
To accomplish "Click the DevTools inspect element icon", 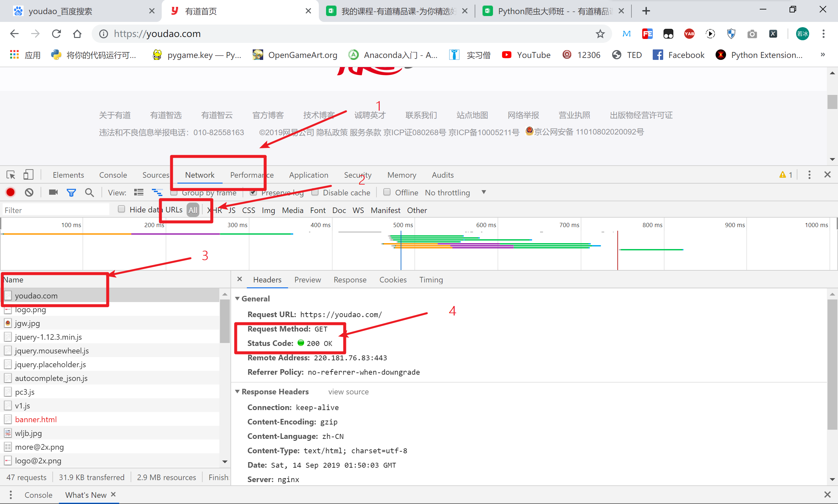I will point(11,175).
